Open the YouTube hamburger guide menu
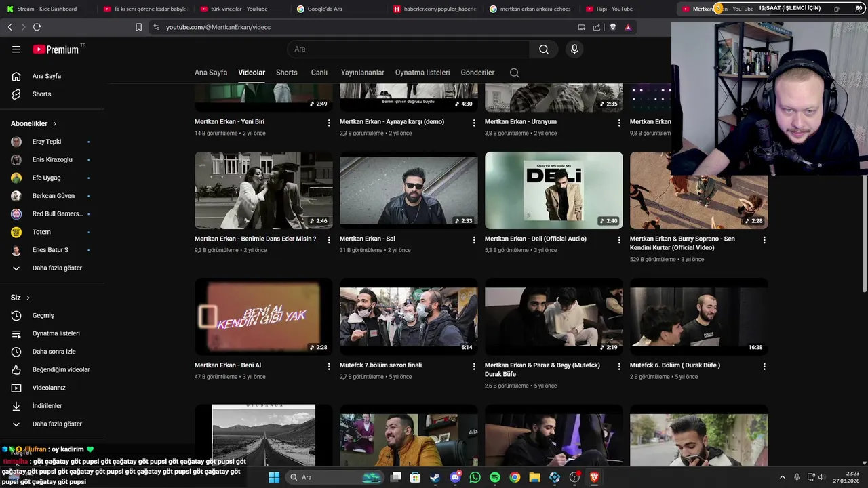The image size is (868, 488). click(16, 49)
